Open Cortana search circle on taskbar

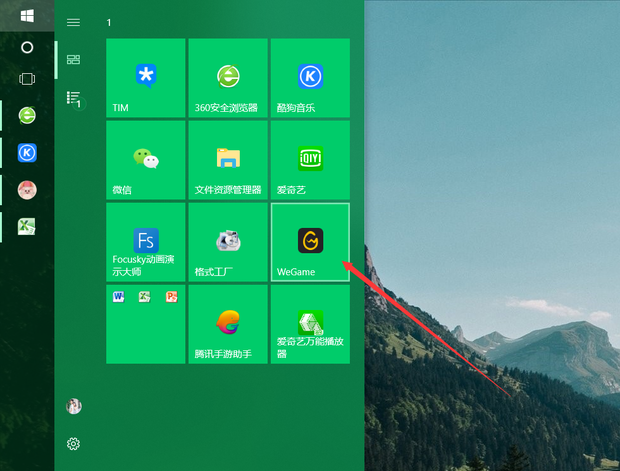tap(27, 47)
